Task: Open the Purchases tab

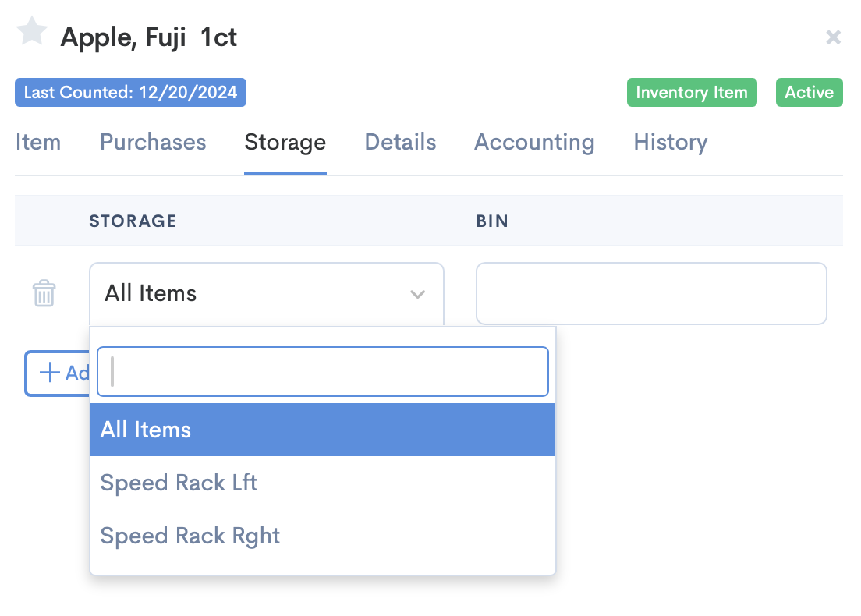Action: pyautogui.click(x=153, y=142)
